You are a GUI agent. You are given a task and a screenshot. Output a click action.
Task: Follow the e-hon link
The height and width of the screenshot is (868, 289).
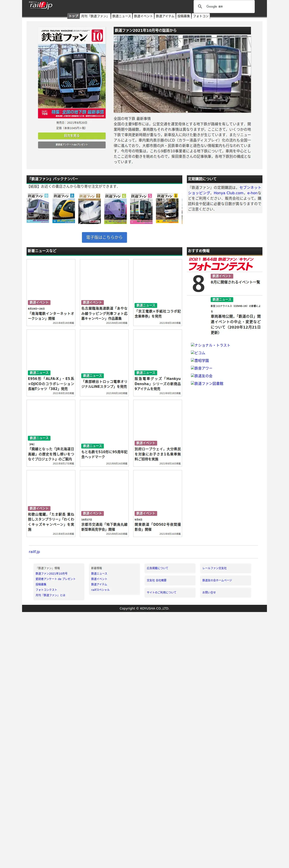point(252,193)
